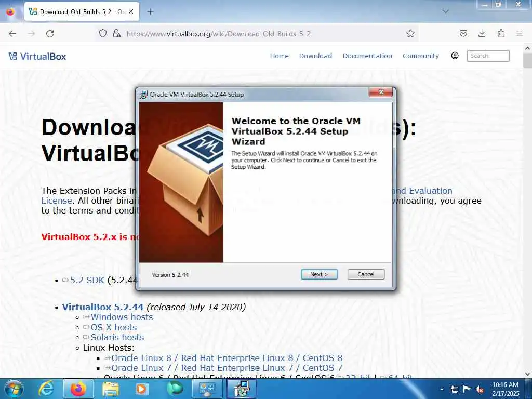
Task: Click the VirtualBox site logo
Action: pyautogui.click(x=37, y=56)
